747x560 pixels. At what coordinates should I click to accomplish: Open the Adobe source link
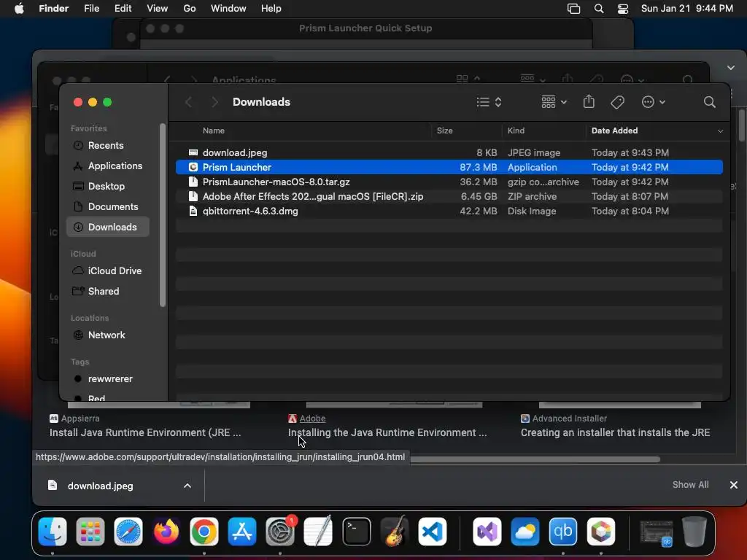coord(312,419)
